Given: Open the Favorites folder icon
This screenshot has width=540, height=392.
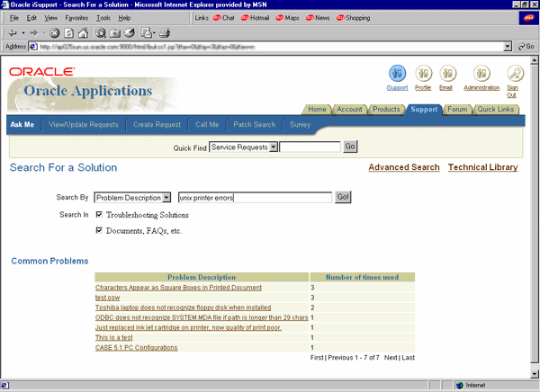Looking at the screenshot, I should (x=115, y=33).
